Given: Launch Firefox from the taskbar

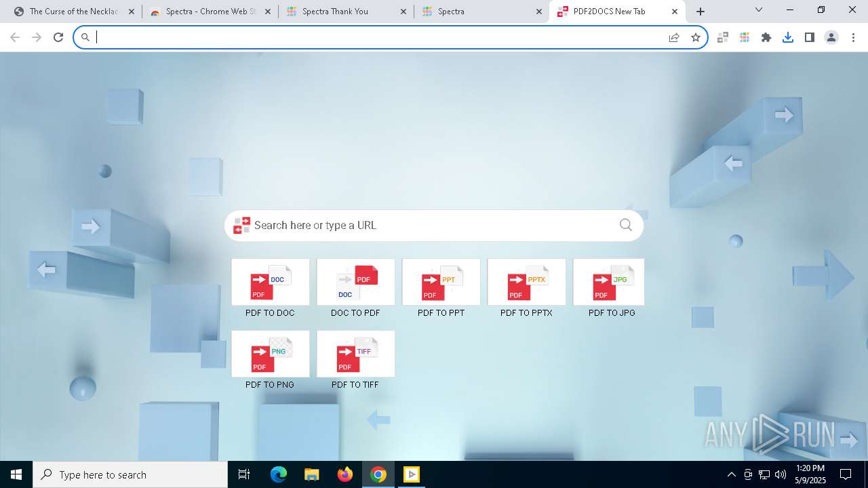Looking at the screenshot, I should point(345,474).
